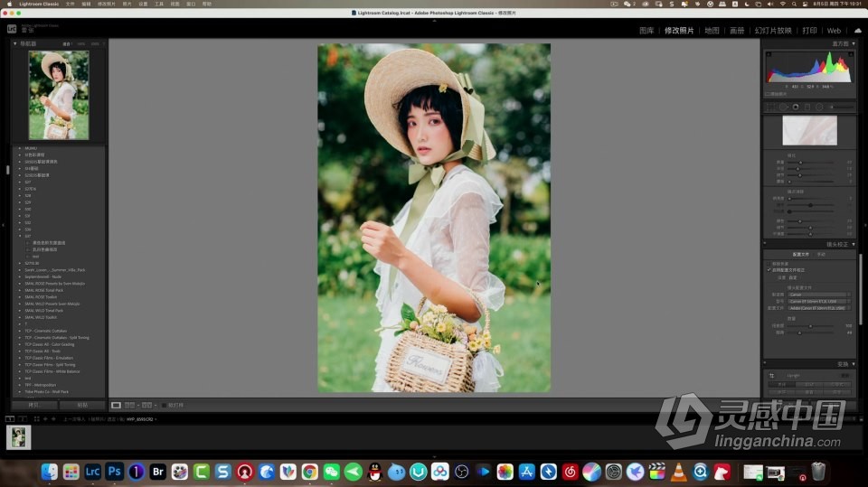Expand the SMAL ROSE Toolkit preset folder
This screenshot has height=487, width=868.
coord(19,297)
